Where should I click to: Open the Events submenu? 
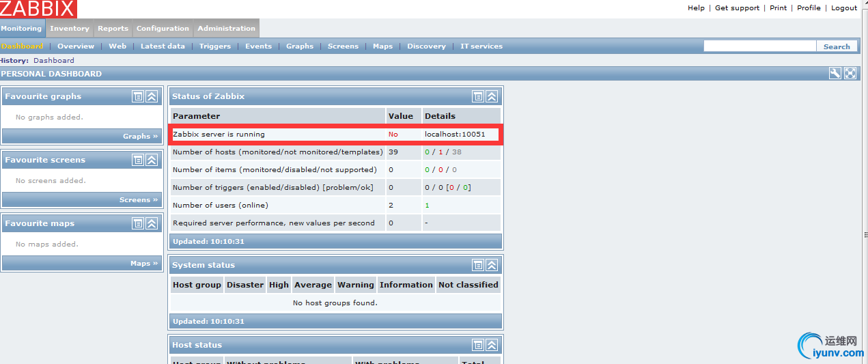pyautogui.click(x=258, y=46)
